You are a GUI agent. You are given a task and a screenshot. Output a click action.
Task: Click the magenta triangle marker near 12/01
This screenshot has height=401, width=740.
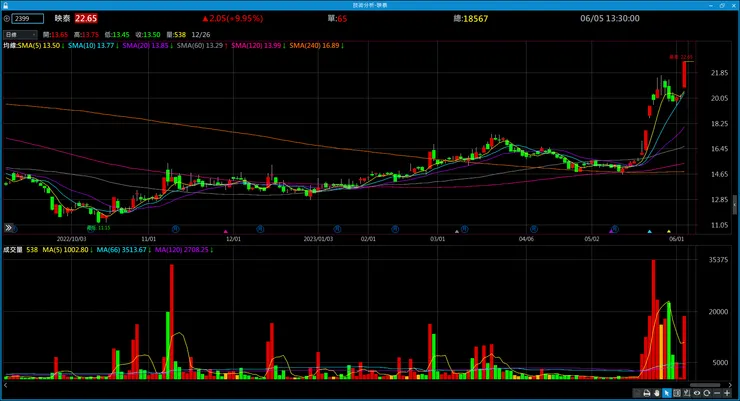(x=226, y=231)
